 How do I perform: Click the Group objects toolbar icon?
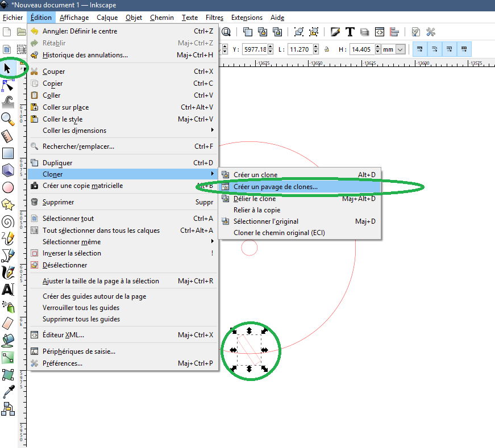point(298,32)
